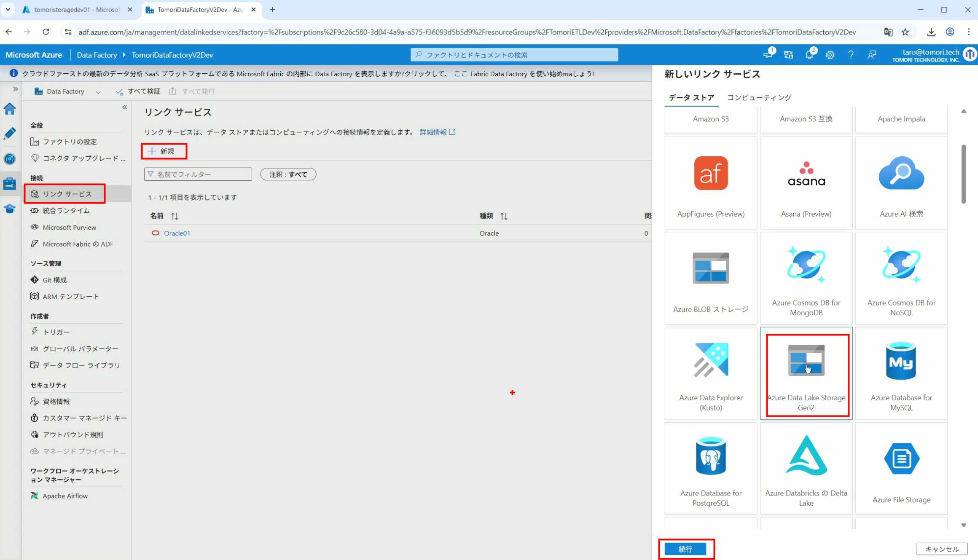Viewport: 978px width, 560px height.
Task: Sort list by 名前 column arrows
Action: click(175, 216)
